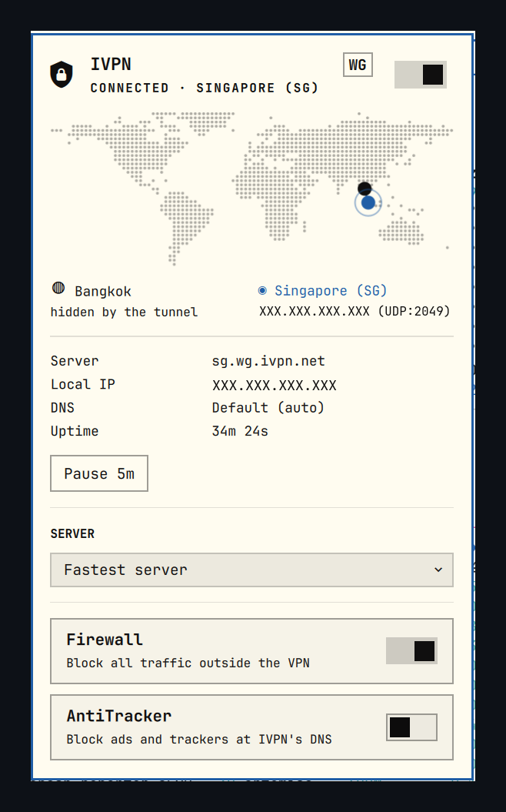Click the Pause 5m button
506x812 pixels.
99,473
